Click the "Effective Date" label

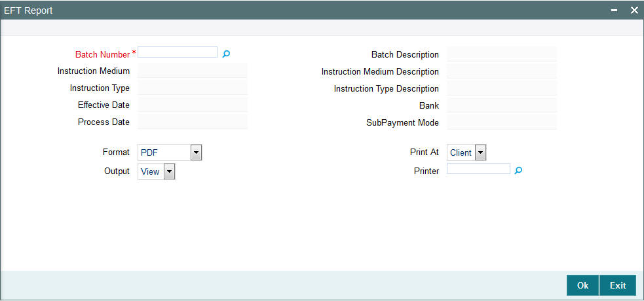[104, 105]
